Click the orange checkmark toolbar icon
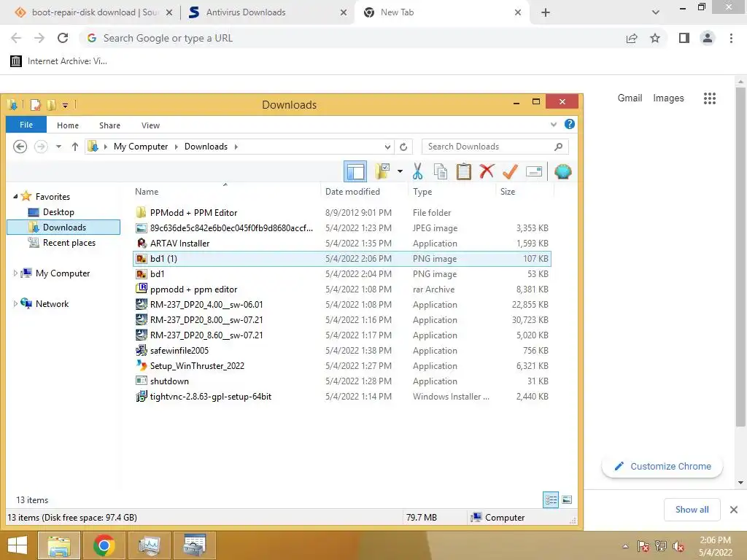Viewport: 747px width, 560px height. coord(510,171)
